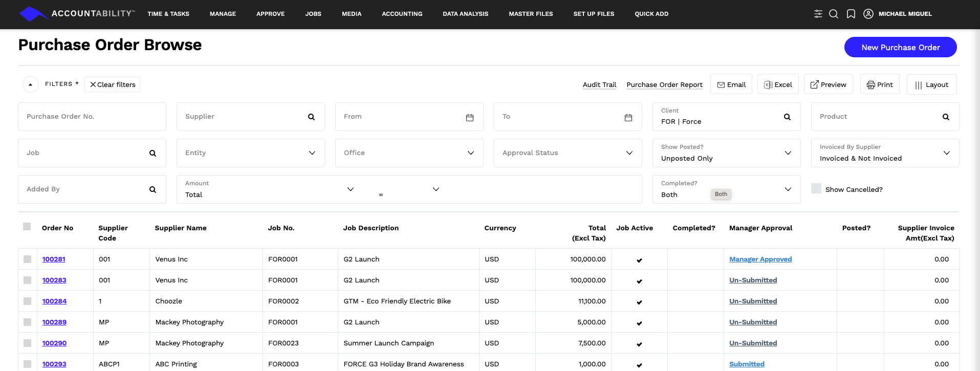Expand the Approval Status dropdown
Screen dimensions: 980x371
[x=629, y=153]
